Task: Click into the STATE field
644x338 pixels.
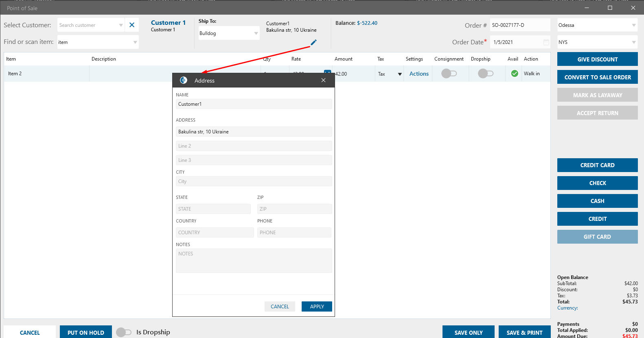Action: click(213, 209)
